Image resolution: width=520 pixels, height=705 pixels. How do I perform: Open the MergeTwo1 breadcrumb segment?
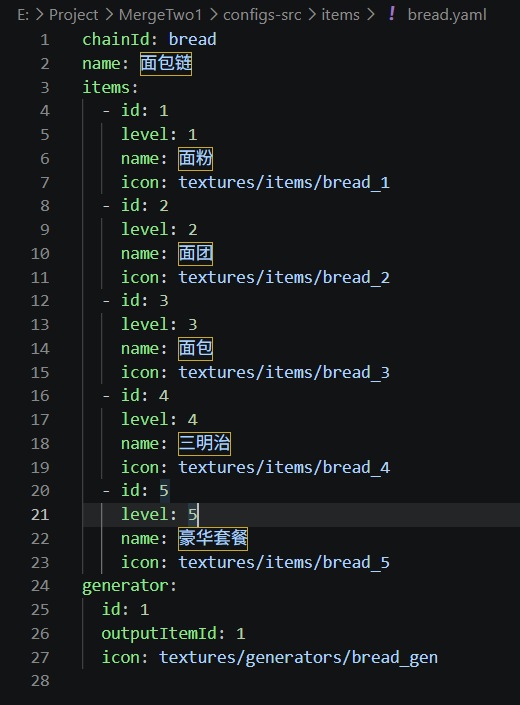click(x=160, y=15)
